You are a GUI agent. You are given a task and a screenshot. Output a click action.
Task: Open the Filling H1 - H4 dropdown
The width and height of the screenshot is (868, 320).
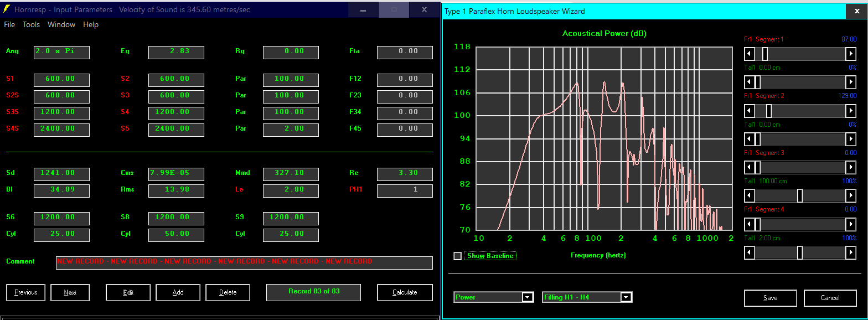pyautogui.click(x=626, y=297)
